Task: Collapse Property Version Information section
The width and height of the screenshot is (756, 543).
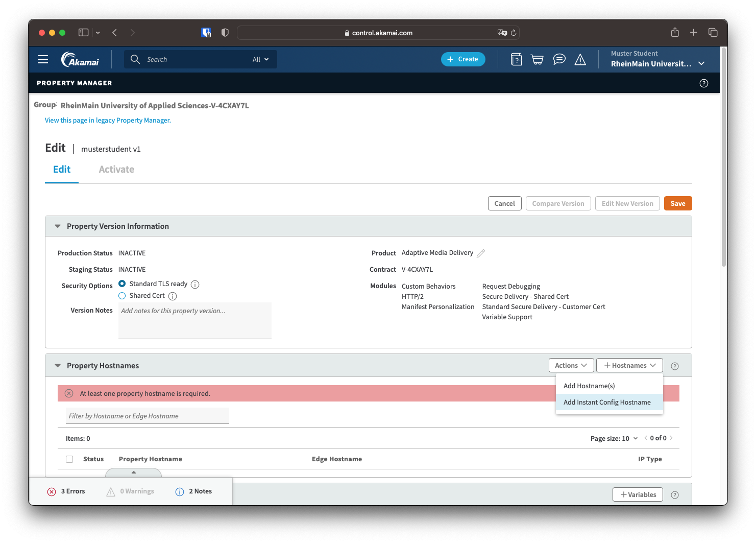Action: tap(58, 226)
